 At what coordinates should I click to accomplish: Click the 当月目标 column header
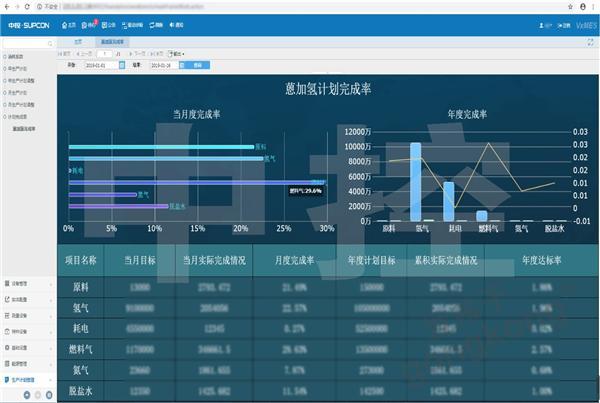click(x=140, y=261)
